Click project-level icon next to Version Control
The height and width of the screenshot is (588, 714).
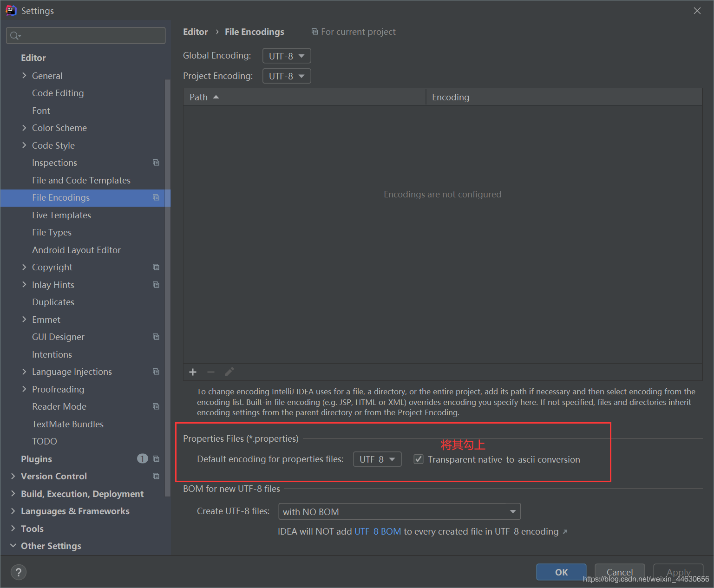[156, 476]
